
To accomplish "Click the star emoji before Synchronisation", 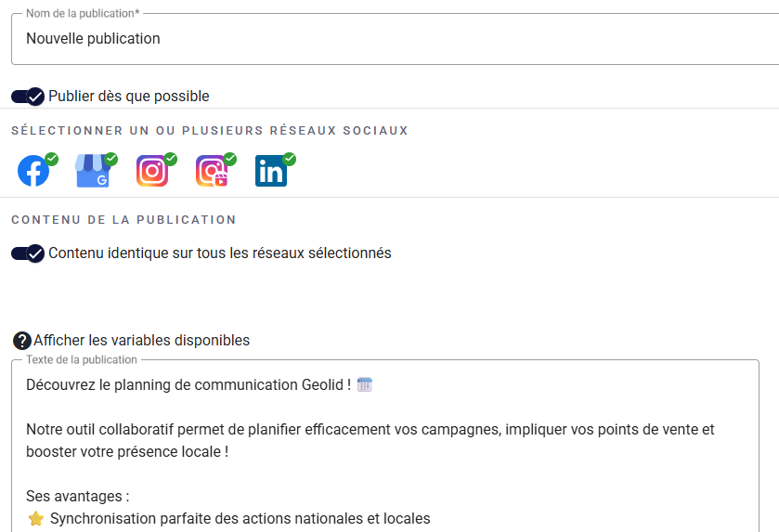I will (36, 519).
